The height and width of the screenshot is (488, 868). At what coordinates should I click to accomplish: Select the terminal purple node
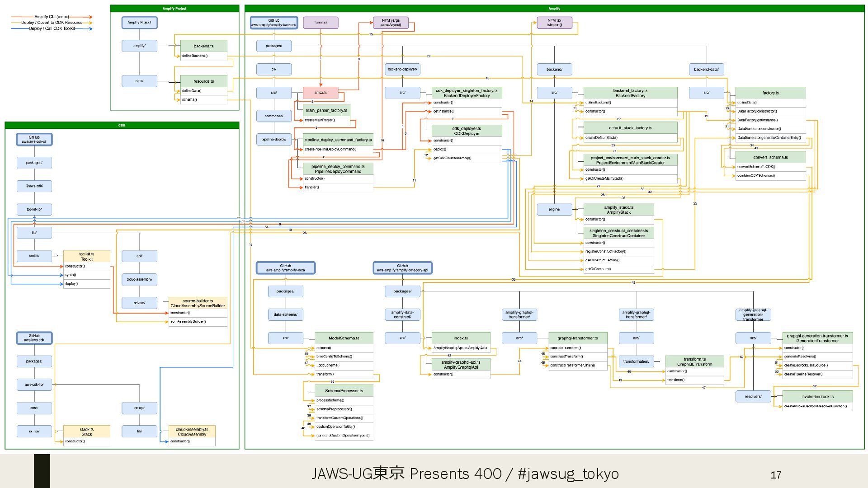pyautogui.click(x=321, y=23)
